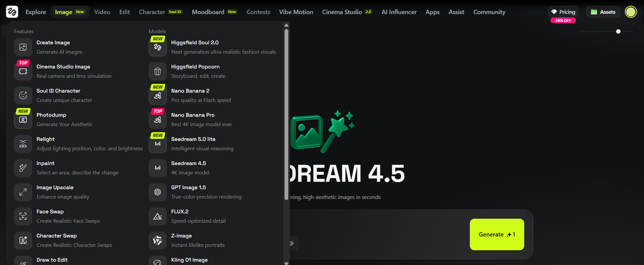The height and width of the screenshot is (265, 644).
Task: Open the Explore tab
Action: click(x=36, y=12)
